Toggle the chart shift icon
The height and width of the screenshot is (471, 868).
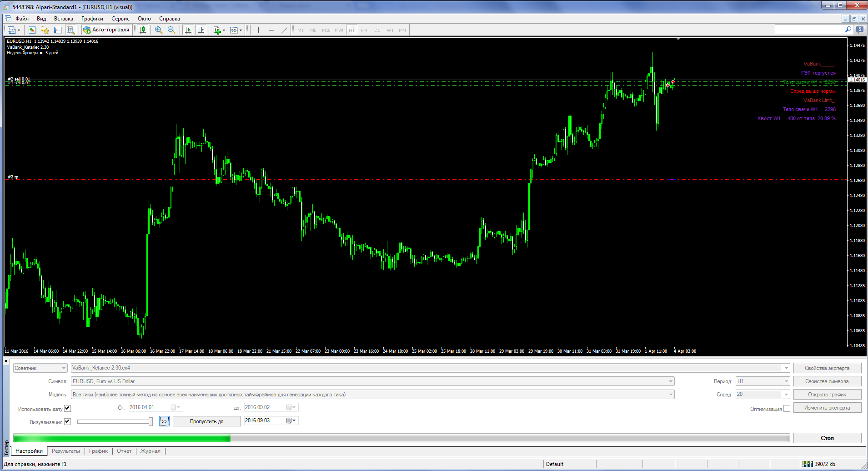click(201, 30)
